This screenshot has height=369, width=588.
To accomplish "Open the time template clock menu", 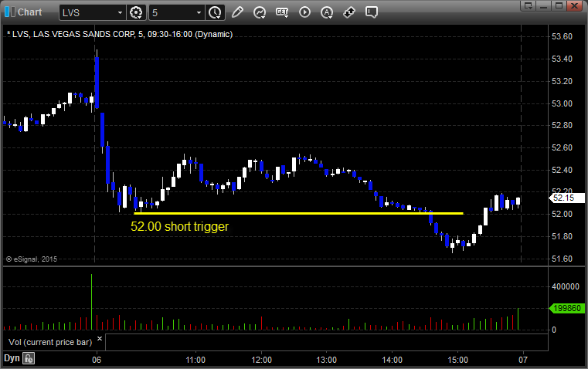I will [216, 12].
